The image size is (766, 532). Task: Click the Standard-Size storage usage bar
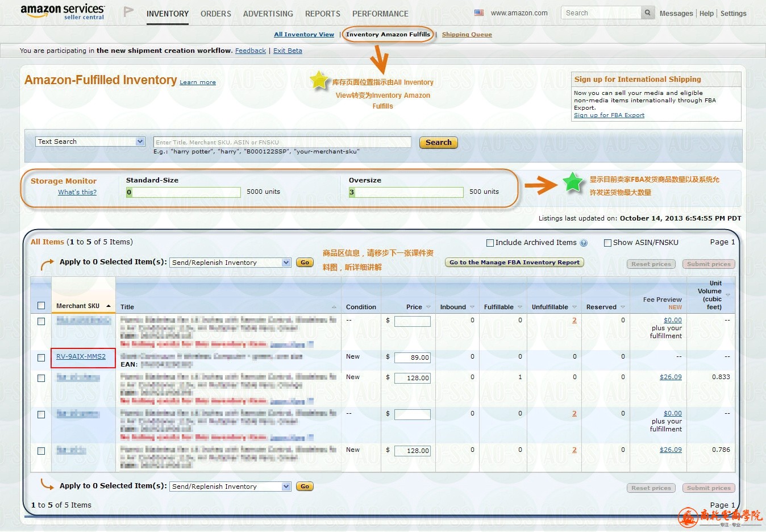(x=184, y=193)
